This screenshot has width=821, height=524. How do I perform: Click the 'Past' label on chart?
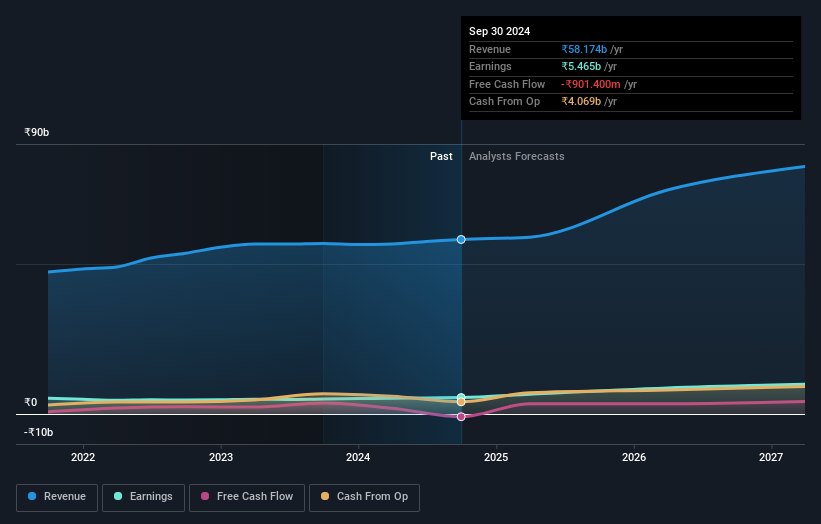tap(441, 156)
